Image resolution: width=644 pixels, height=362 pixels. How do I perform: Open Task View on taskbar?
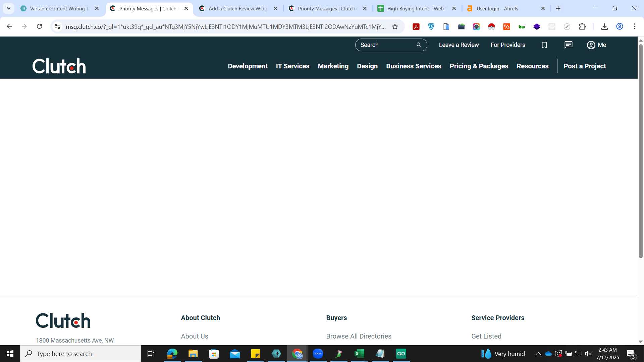(x=151, y=354)
